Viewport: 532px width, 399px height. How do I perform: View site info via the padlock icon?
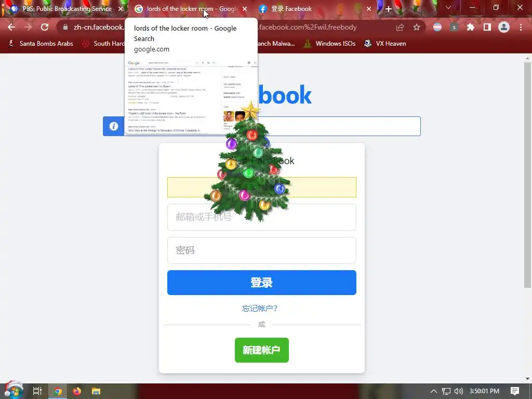[65, 27]
